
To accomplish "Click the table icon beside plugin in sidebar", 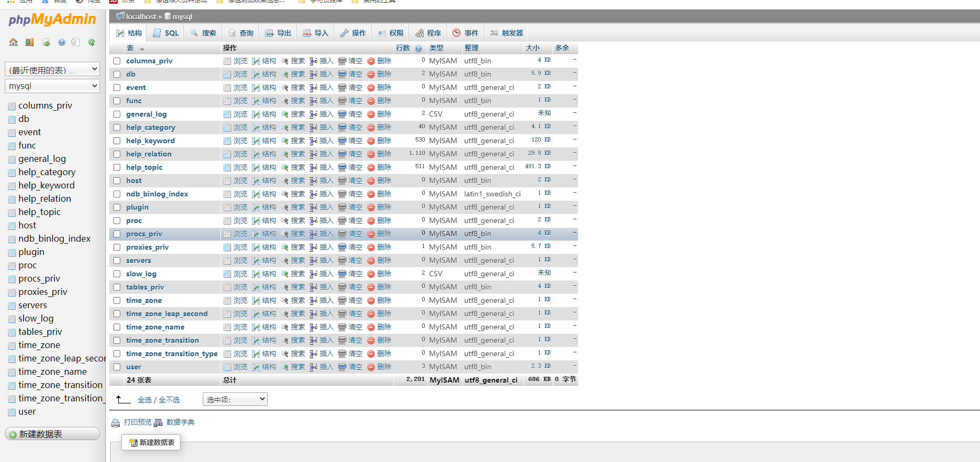I will [x=12, y=252].
